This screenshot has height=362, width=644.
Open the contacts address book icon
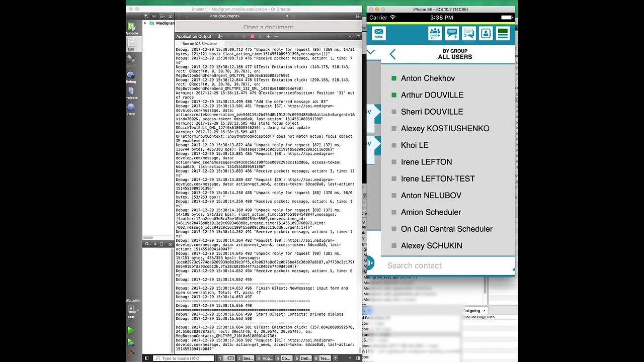(x=486, y=34)
